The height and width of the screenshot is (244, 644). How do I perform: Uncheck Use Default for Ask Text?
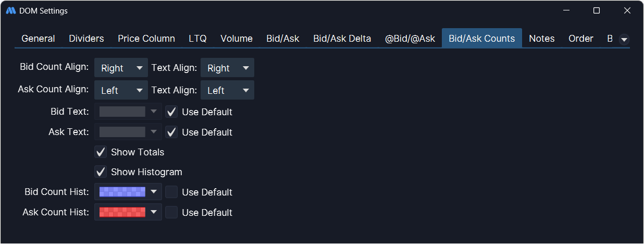(172, 132)
